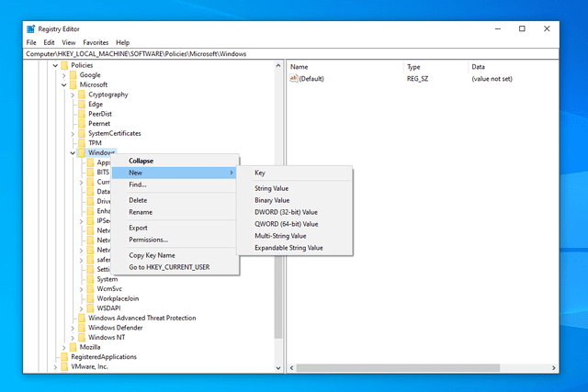Click the WorkplaceJoin folder icon
The image size is (588, 392).
click(90, 298)
